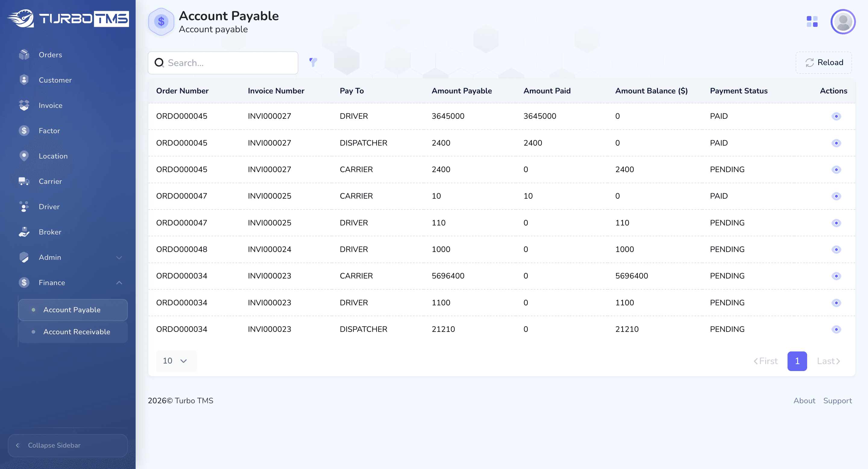The height and width of the screenshot is (469, 868).
Task: Collapse the Finance menu chevron
Action: (x=119, y=283)
